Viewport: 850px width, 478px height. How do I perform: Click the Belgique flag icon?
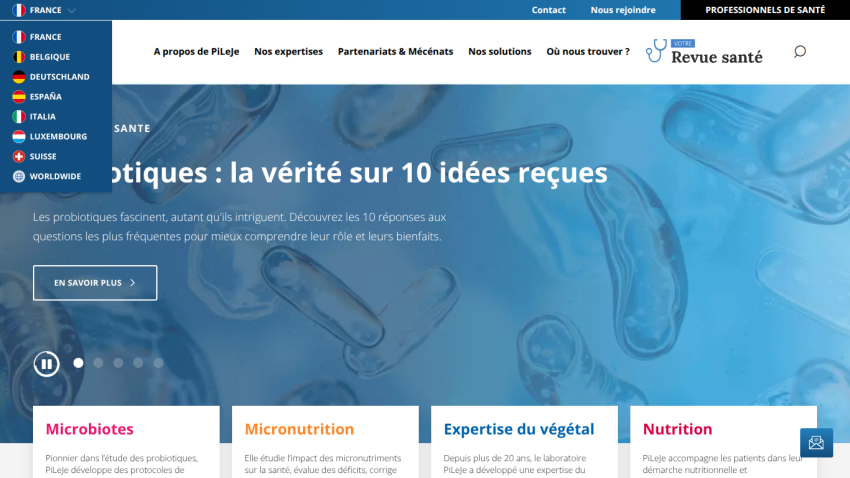19,57
